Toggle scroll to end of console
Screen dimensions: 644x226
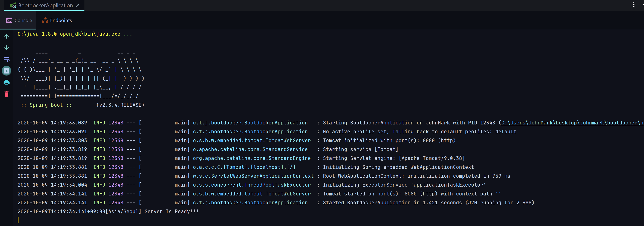7,71
